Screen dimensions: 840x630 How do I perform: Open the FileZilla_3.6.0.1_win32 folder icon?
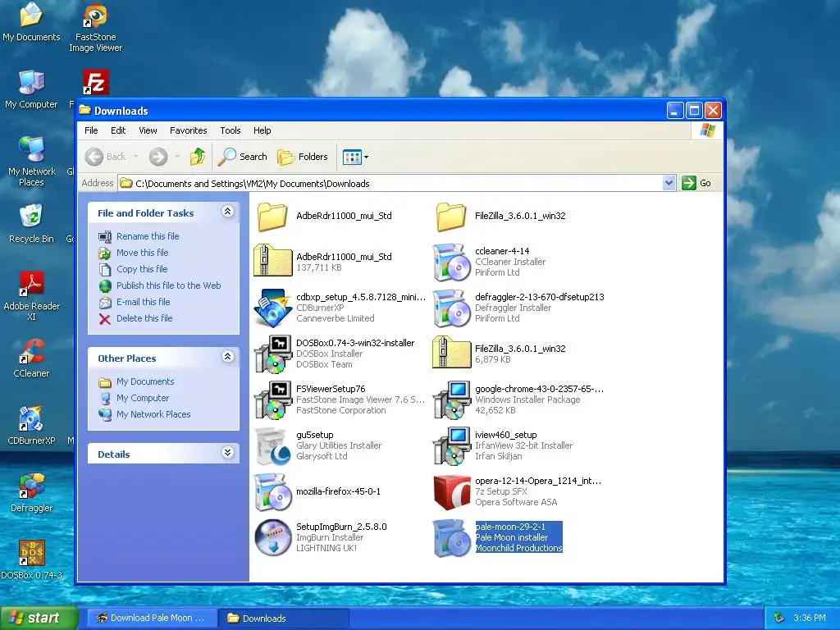pos(450,217)
